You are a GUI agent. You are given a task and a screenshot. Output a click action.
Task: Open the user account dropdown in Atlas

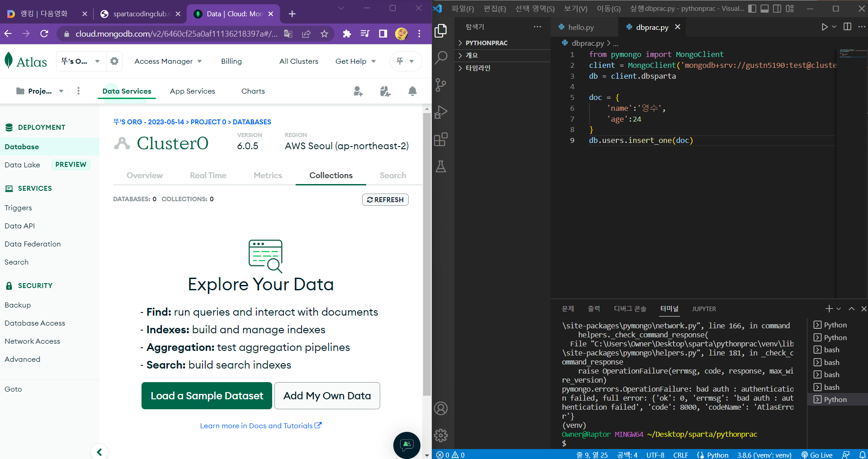point(406,61)
